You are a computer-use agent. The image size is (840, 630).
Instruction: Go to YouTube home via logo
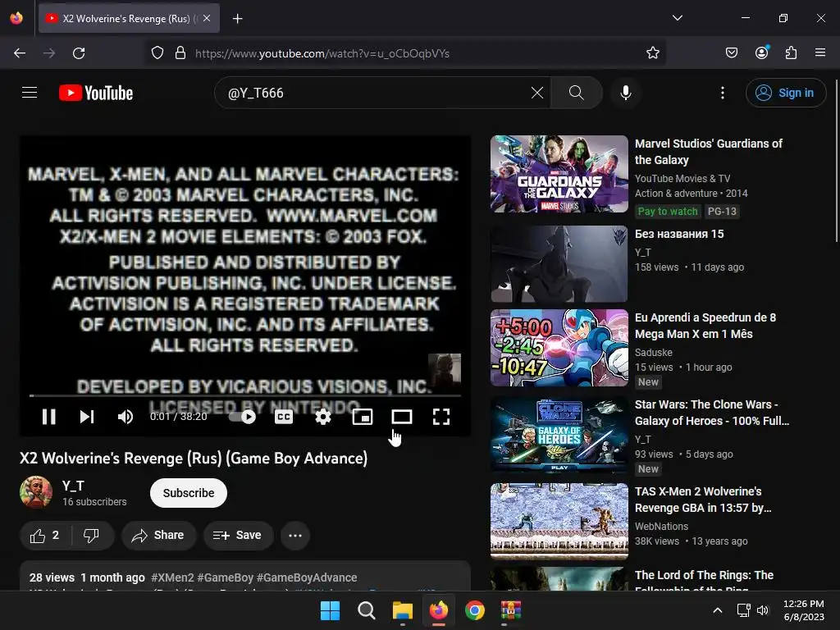tap(96, 93)
